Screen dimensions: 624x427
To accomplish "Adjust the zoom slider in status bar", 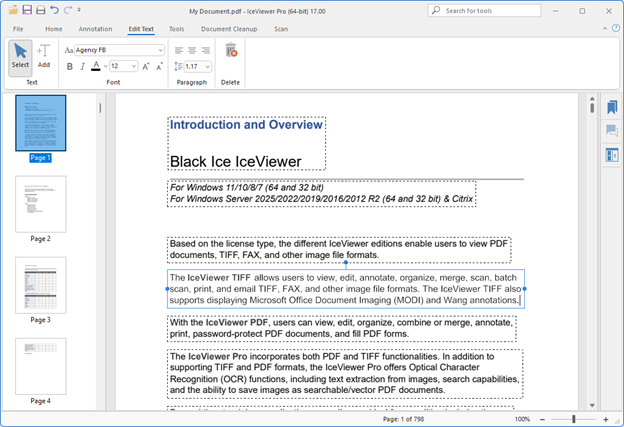I will pyautogui.click(x=574, y=419).
